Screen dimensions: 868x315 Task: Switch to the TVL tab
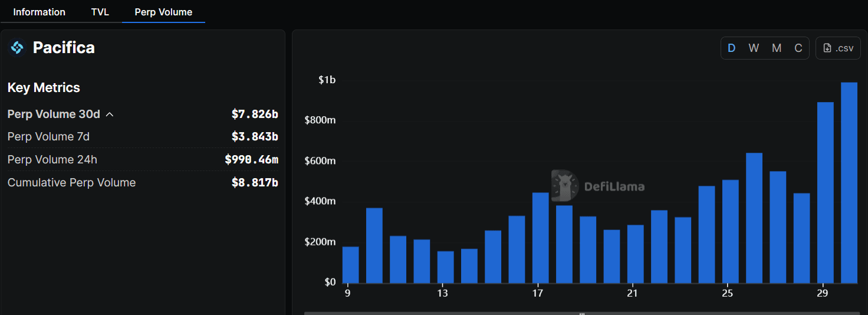100,12
